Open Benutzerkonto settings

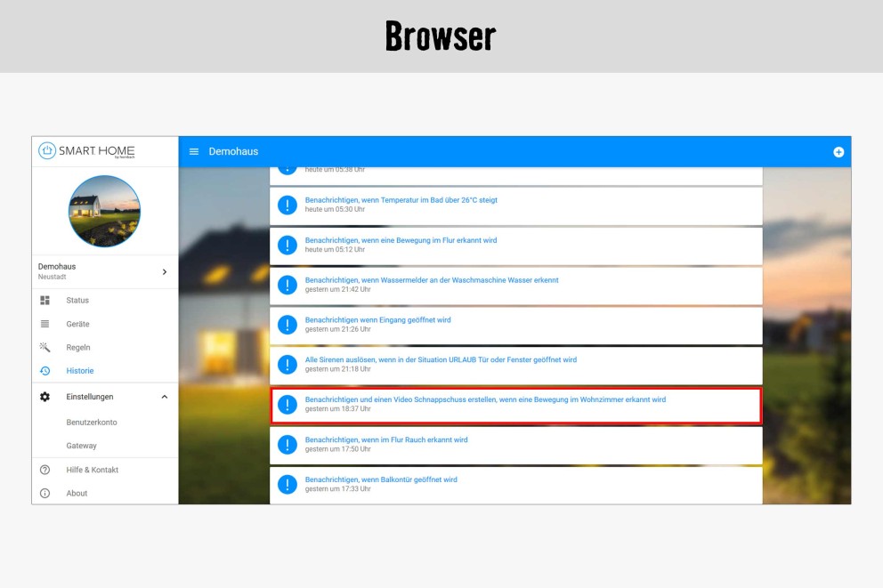(x=91, y=422)
